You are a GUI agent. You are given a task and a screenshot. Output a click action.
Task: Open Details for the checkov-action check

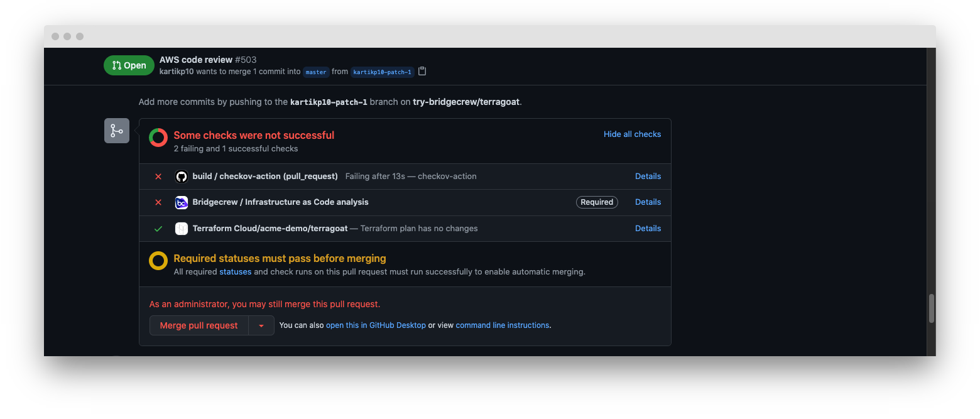(648, 177)
